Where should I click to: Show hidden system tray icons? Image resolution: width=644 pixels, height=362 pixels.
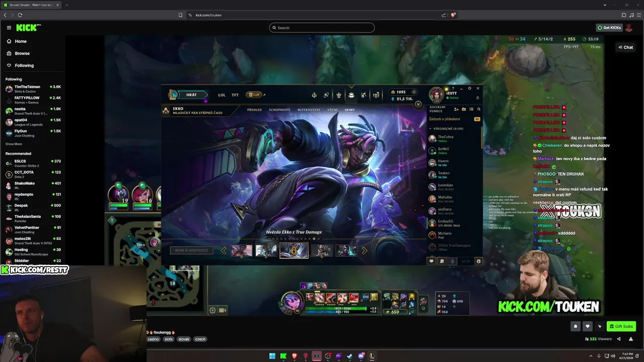tap(591, 356)
